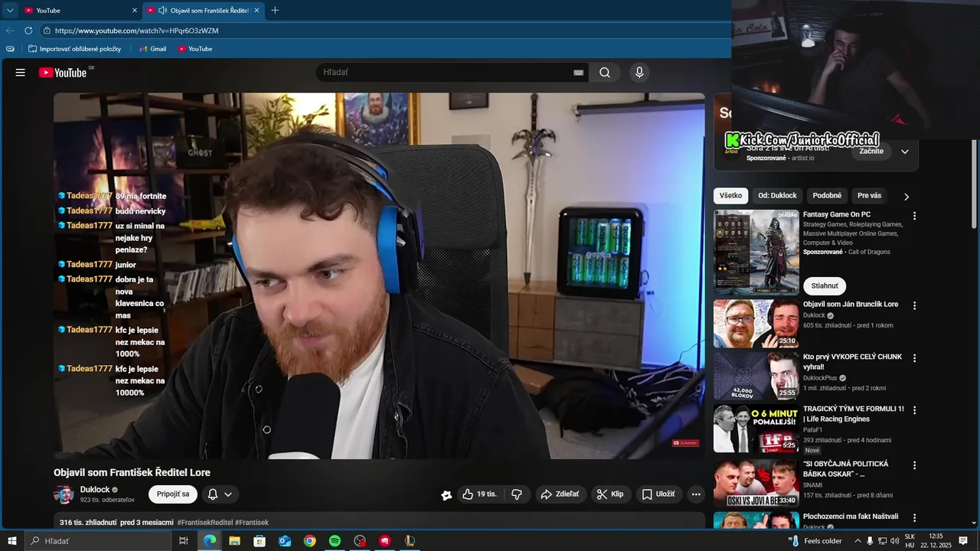
Task: Open more options for VYKOPE CELÝ CHUNK video
Action: click(x=914, y=358)
